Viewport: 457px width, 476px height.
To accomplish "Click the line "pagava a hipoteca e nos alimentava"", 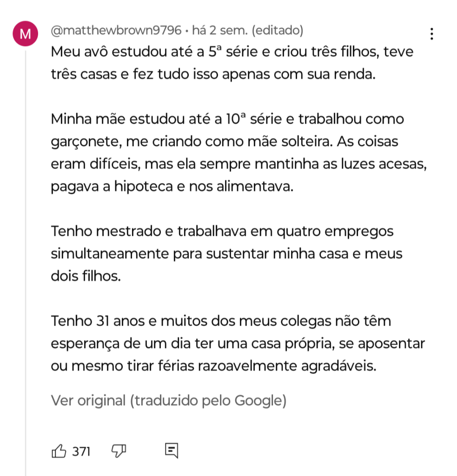I will click(x=172, y=187).
